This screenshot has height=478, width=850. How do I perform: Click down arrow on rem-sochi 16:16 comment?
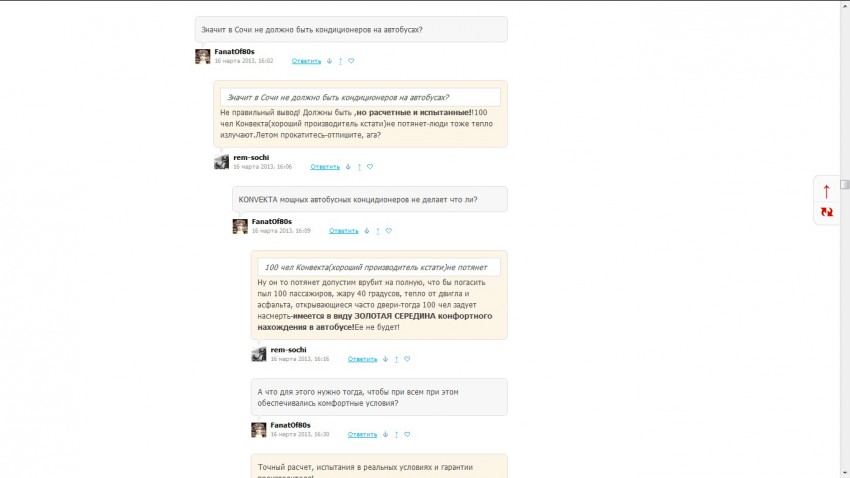pos(385,359)
